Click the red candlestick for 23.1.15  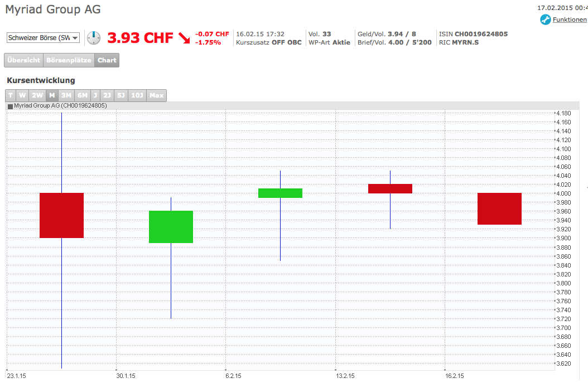click(61, 215)
